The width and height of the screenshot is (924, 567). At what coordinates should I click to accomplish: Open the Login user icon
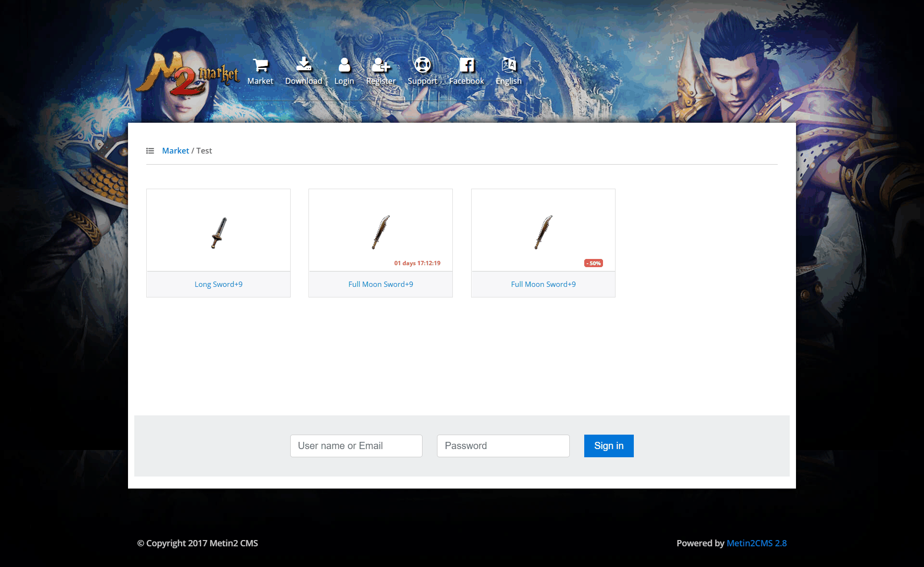tap(344, 65)
